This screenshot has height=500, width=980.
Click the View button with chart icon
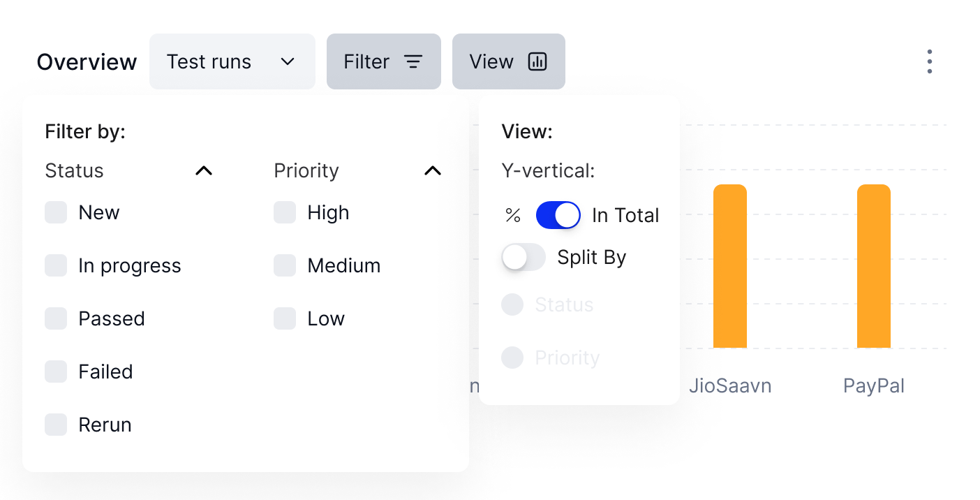(x=509, y=61)
